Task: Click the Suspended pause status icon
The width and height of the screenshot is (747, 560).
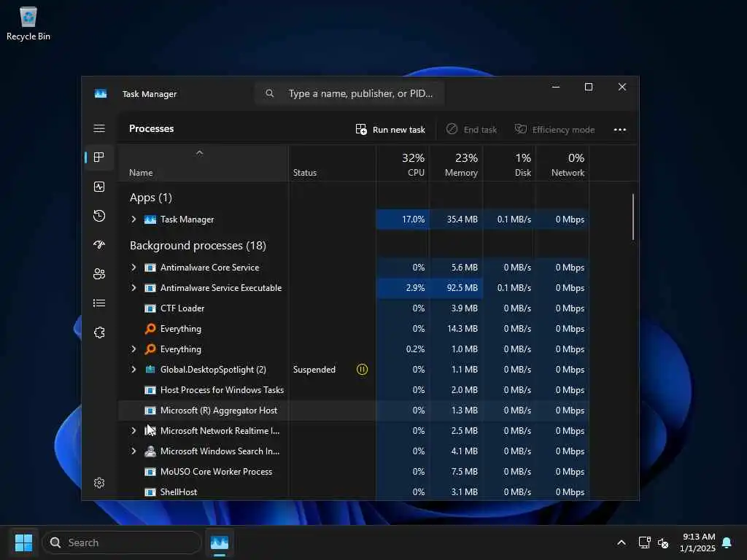Action: click(x=362, y=370)
